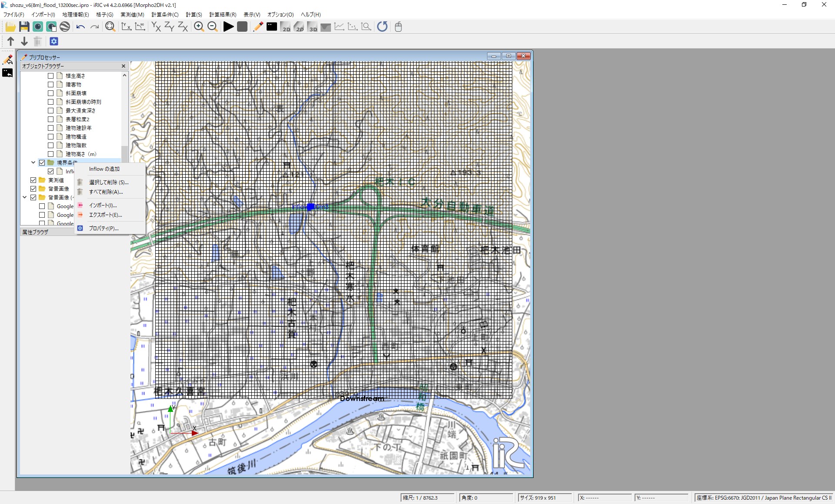Open the 格子(G) menu
Viewport: 835px width, 504px height.
[104, 14]
